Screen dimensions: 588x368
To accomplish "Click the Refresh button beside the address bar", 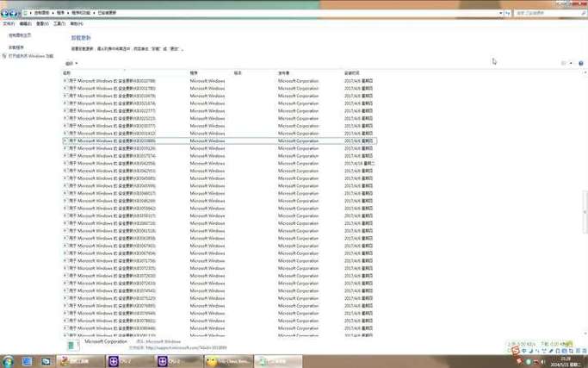I will 508,13.
